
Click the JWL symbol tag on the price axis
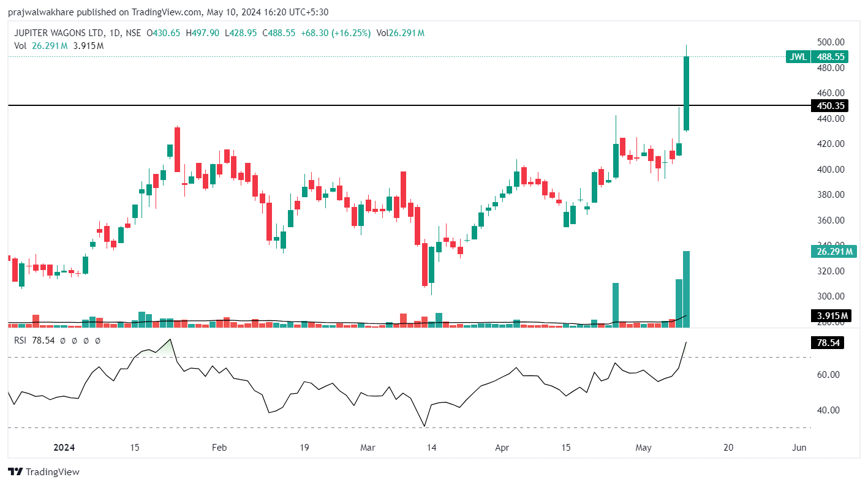pyautogui.click(x=798, y=56)
